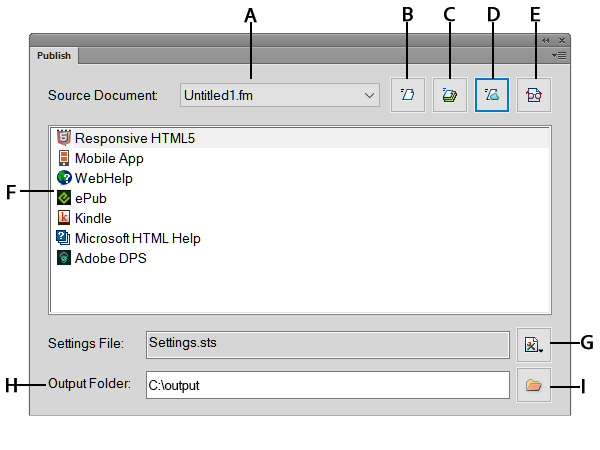This screenshot has height=450, width=600.
Task: Select Microsoft HTML Help format
Action: click(x=137, y=238)
